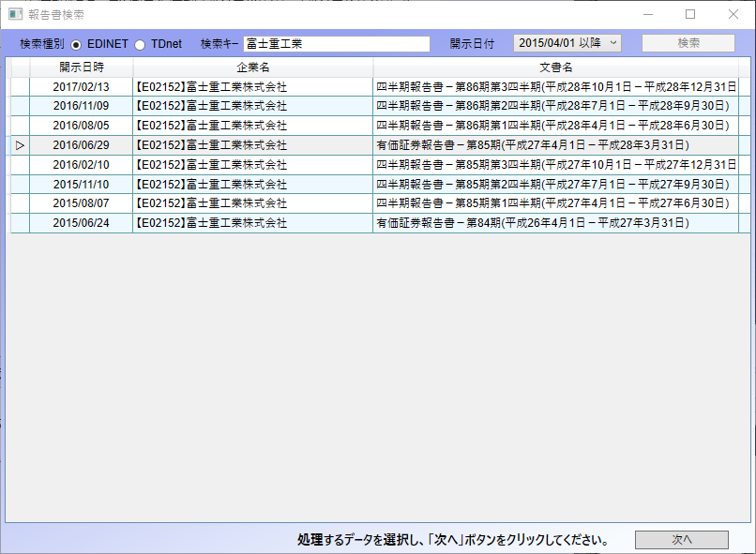The image size is (756, 554).
Task: Click the 開示日時 column header
Action: pyautogui.click(x=81, y=67)
